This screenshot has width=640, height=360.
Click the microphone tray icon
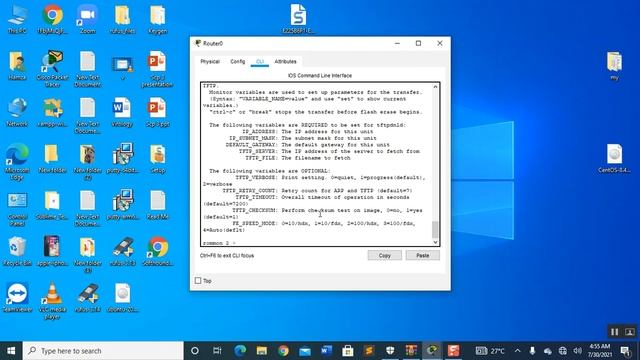pyautogui.click(x=532, y=351)
